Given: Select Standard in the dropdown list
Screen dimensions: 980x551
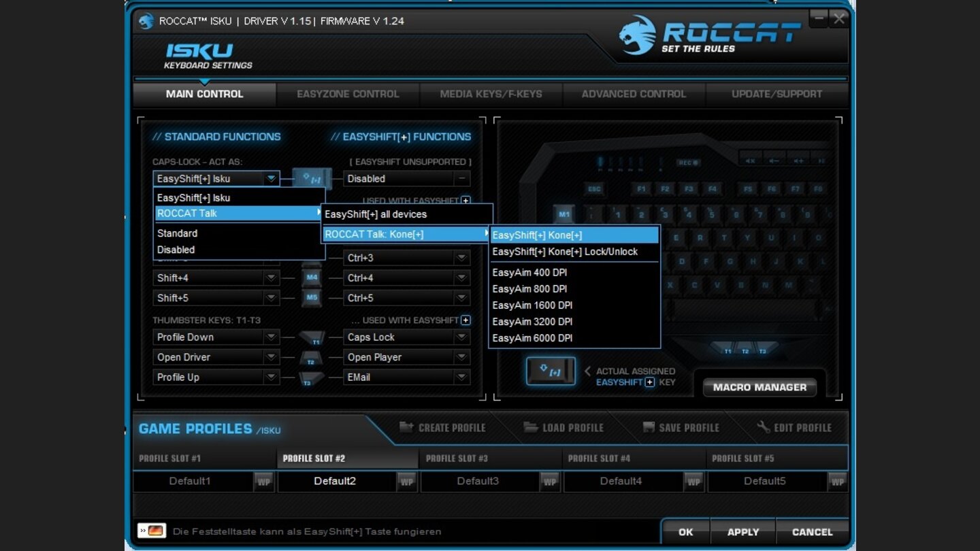Looking at the screenshot, I should click(x=238, y=233).
